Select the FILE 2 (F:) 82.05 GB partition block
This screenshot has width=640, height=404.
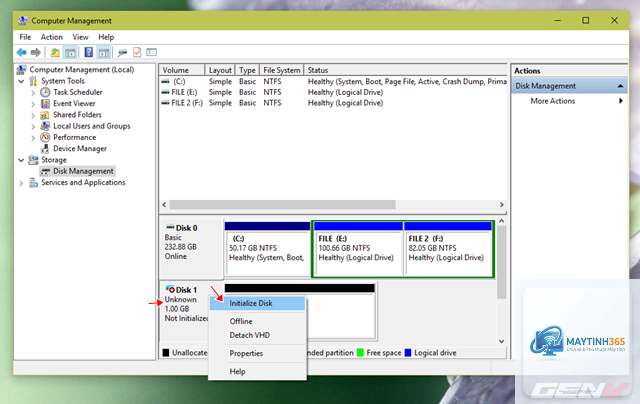point(448,249)
